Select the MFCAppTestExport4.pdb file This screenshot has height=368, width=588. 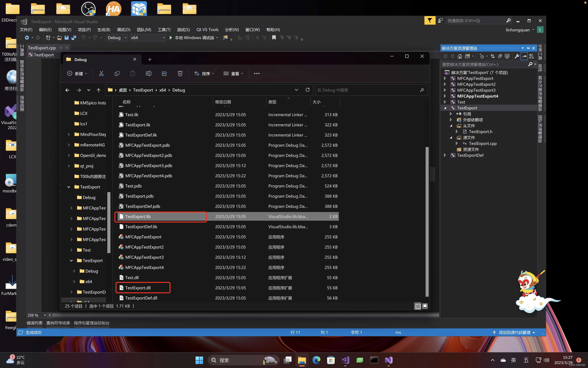coord(148,176)
